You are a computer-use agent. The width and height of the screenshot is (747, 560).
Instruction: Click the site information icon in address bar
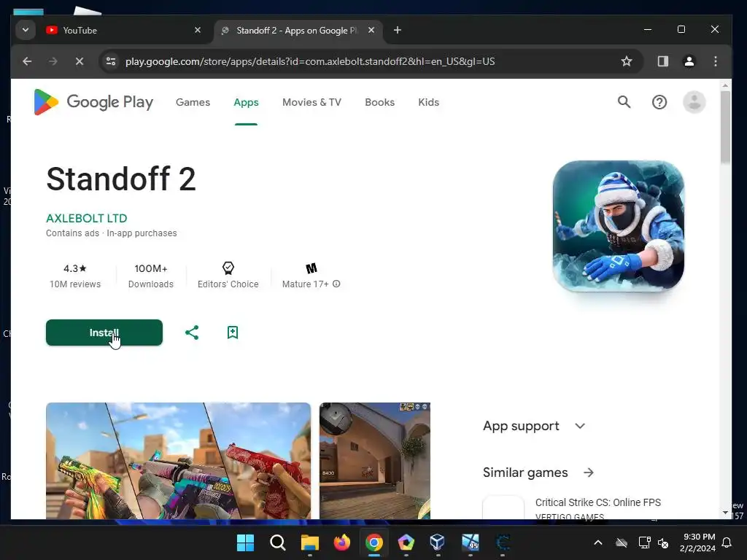pos(111,61)
